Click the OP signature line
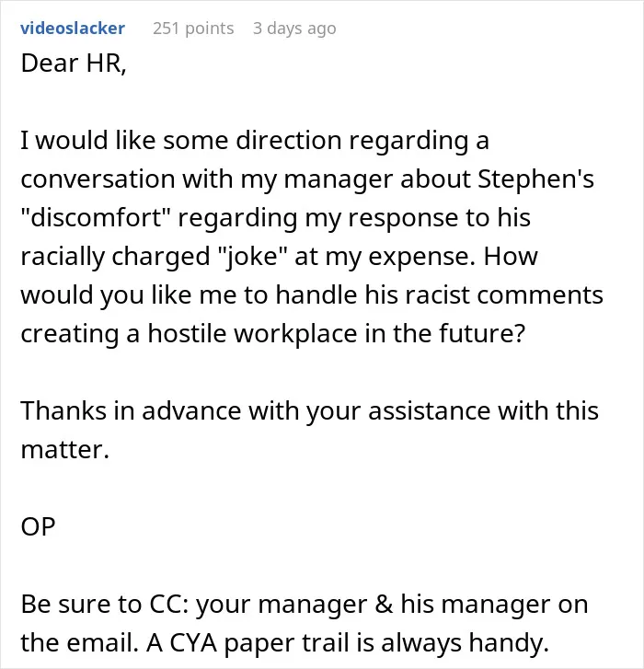 (x=38, y=527)
